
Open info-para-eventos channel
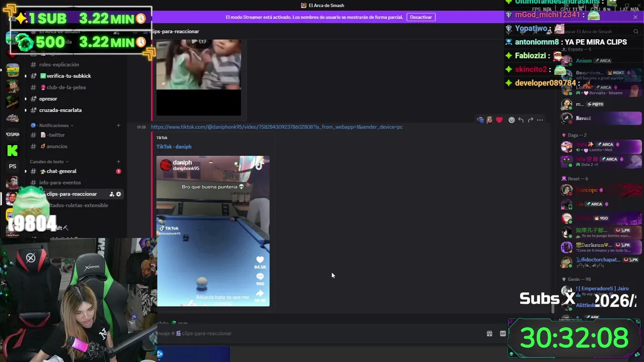click(x=75, y=183)
